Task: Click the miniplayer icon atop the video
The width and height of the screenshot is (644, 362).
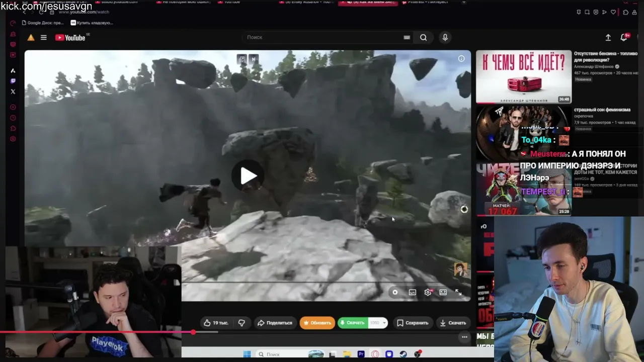Action: (242, 59)
